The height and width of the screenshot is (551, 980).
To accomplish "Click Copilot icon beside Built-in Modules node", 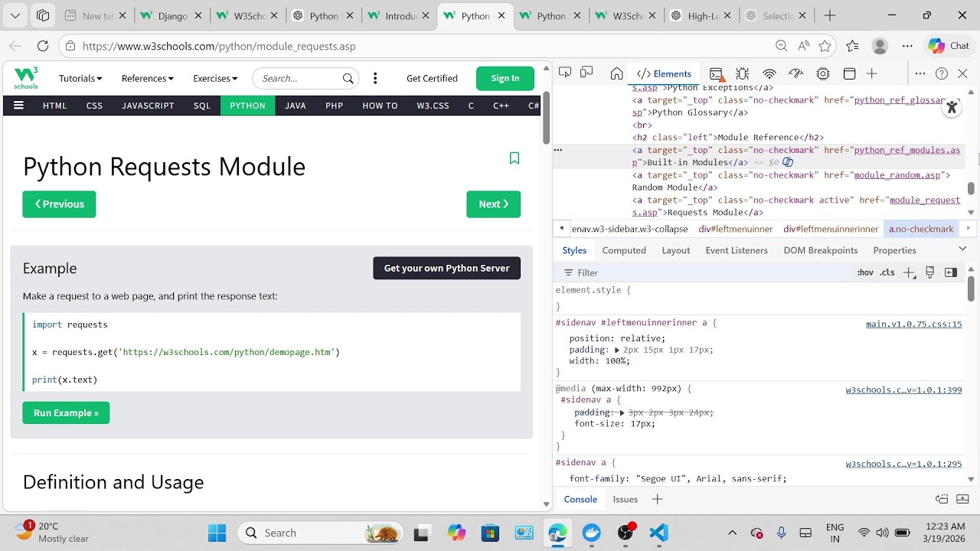I will 788,162.
